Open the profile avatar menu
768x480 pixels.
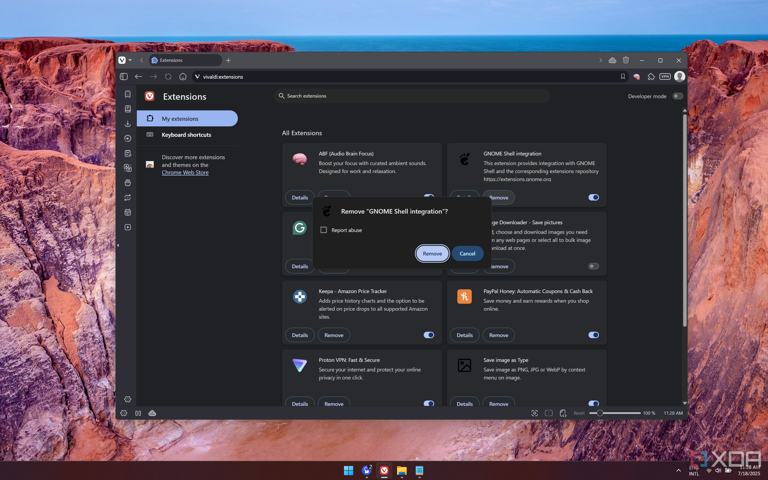[679, 76]
